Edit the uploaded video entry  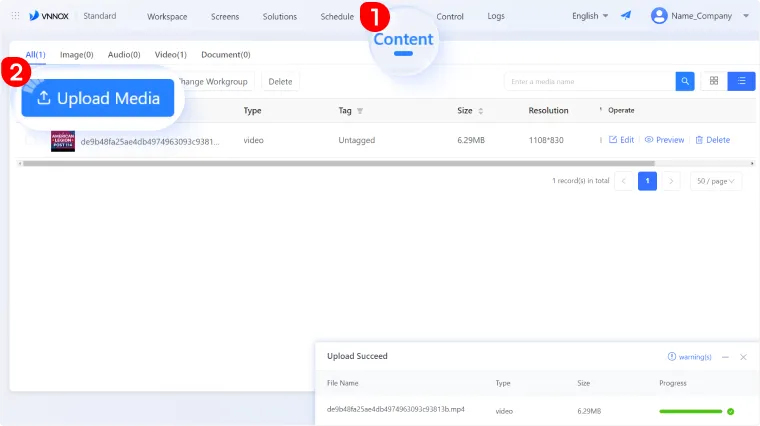(x=621, y=140)
